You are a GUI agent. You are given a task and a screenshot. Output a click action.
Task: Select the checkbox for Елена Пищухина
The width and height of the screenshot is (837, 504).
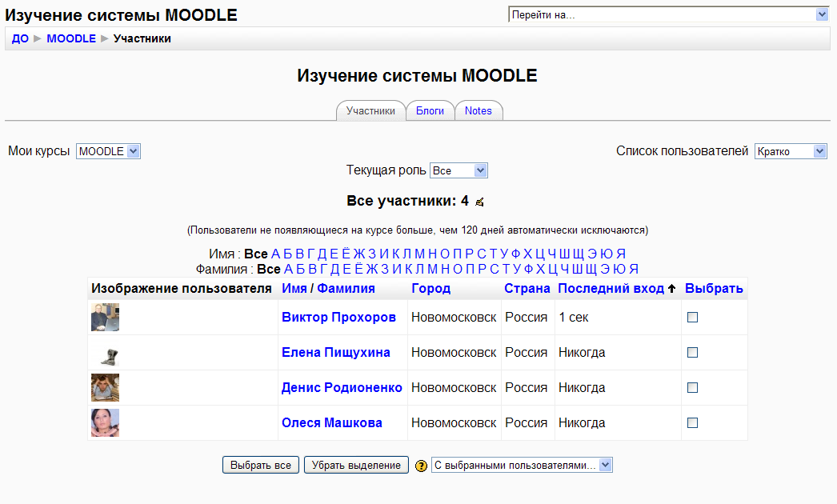tap(693, 353)
